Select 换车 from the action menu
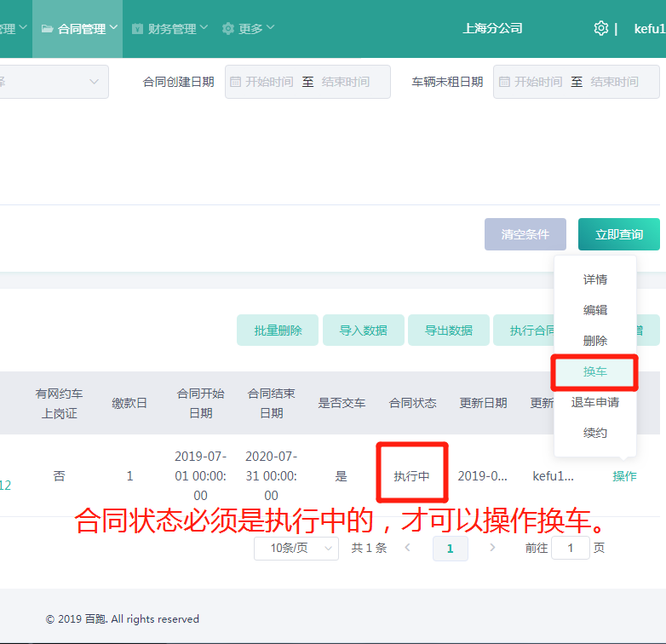 (595, 371)
